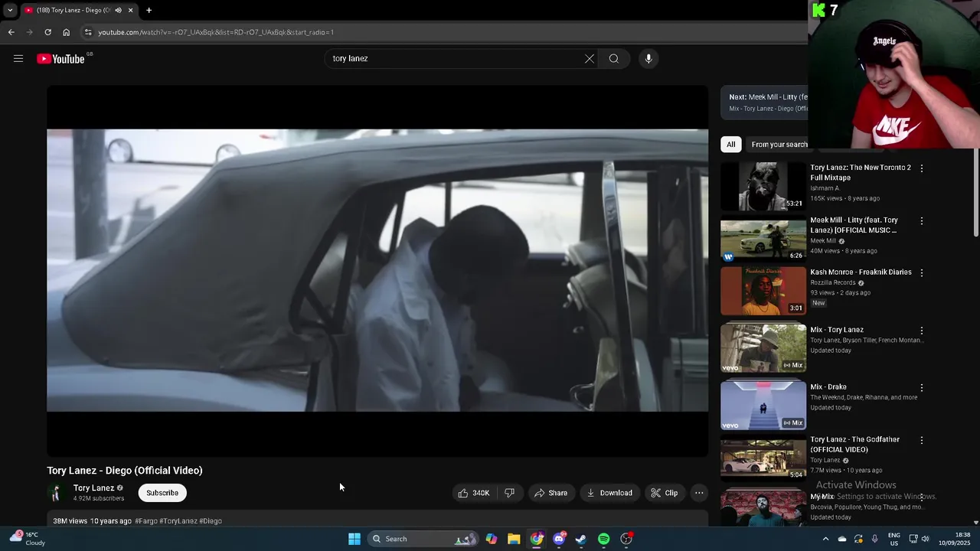
Task: Open options for Mix - Tory Lanez
Action: tap(922, 331)
